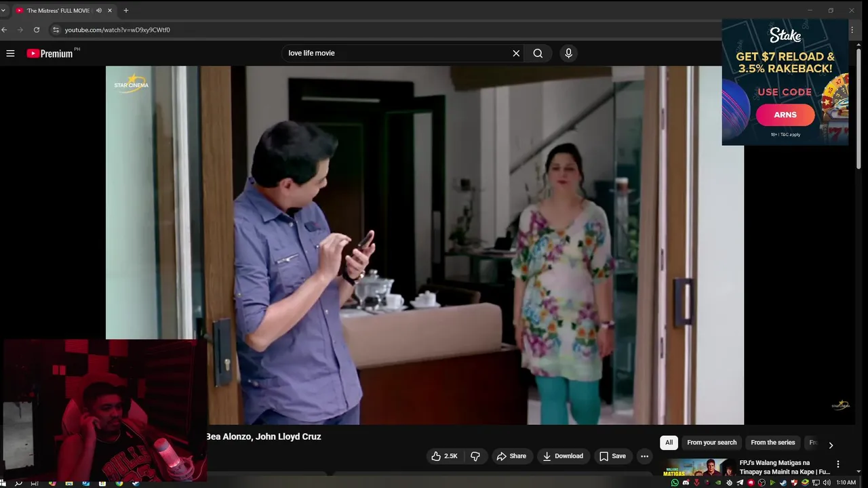Select the 'From the series' chip

click(772, 443)
